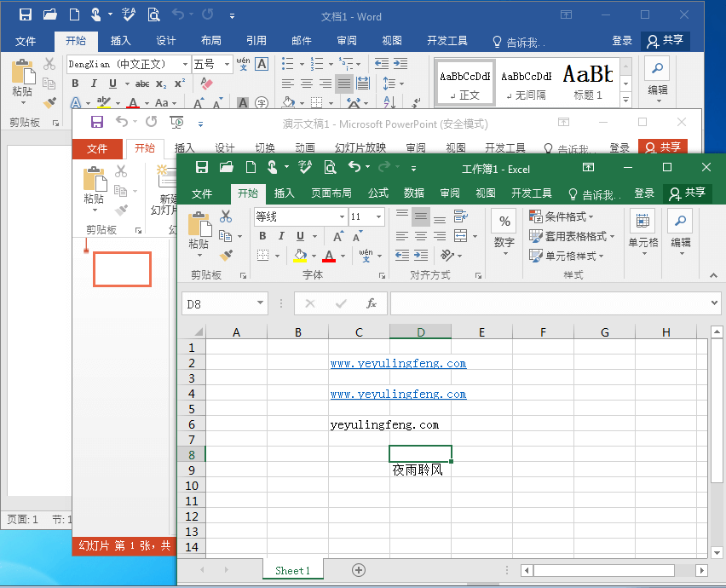Click the Cells group button in Excel
This screenshot has width=726, height=588.
(x=642, y=232)
